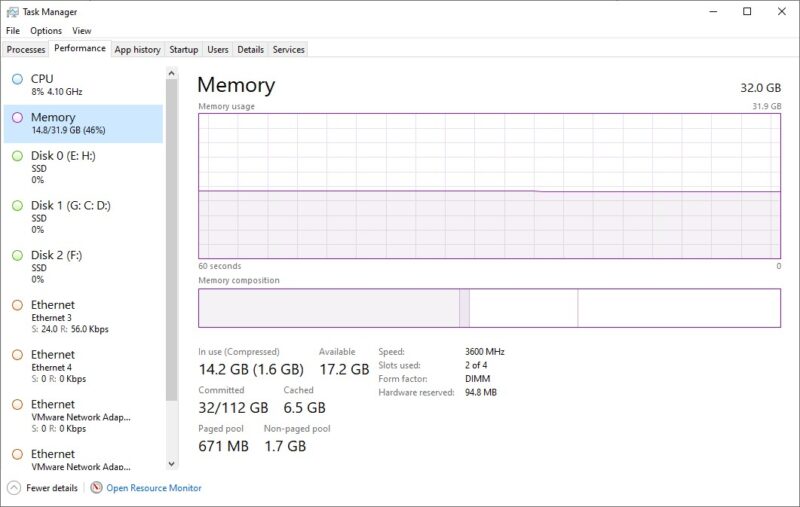Select Memory 14.8/31.9 GB entry
This screenshot has width=800, height=507.
83,123
